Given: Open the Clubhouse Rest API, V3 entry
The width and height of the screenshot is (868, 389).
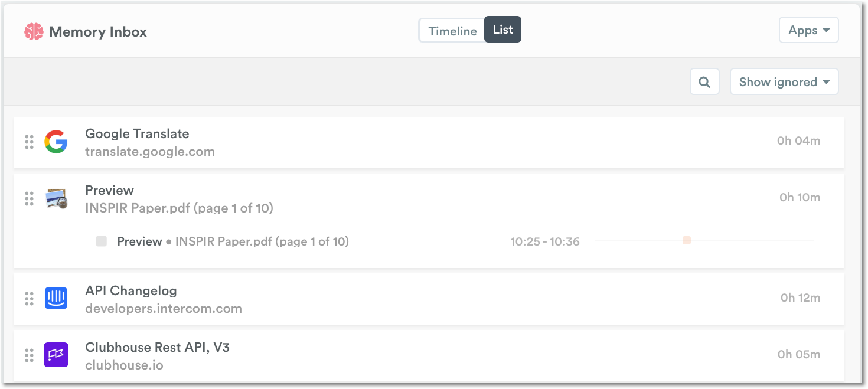Looking at the screenshot, I should pyautogui.click(x=429, y=355).
